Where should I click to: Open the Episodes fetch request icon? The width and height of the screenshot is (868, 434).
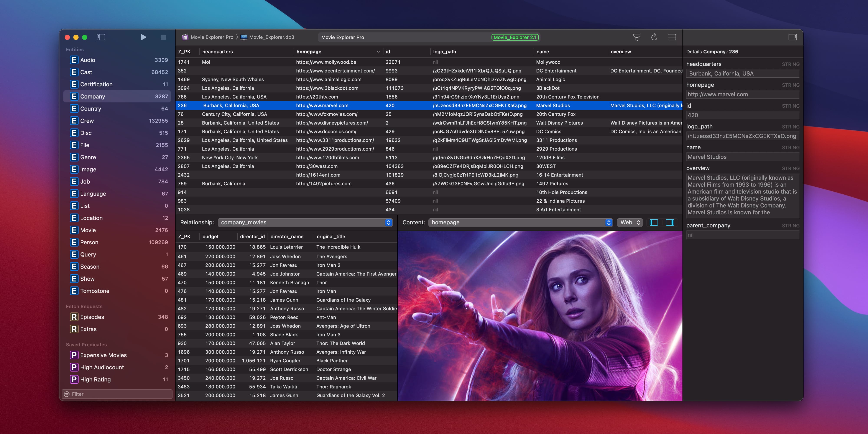74,317
